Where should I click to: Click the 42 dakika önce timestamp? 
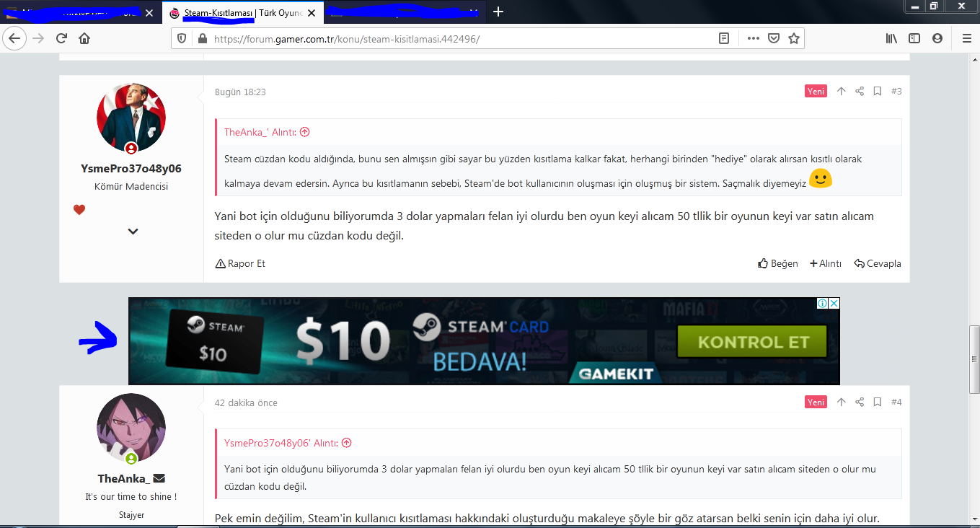coord(246,403)
